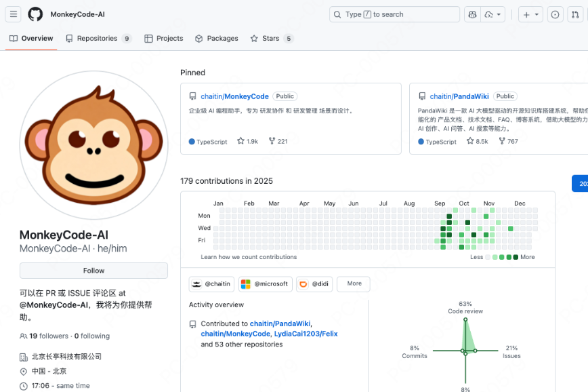This screenshot has width=588, height=392.
Task: Open chaitin/PandaWiki in Activity overview
Action: coord(280,324)
